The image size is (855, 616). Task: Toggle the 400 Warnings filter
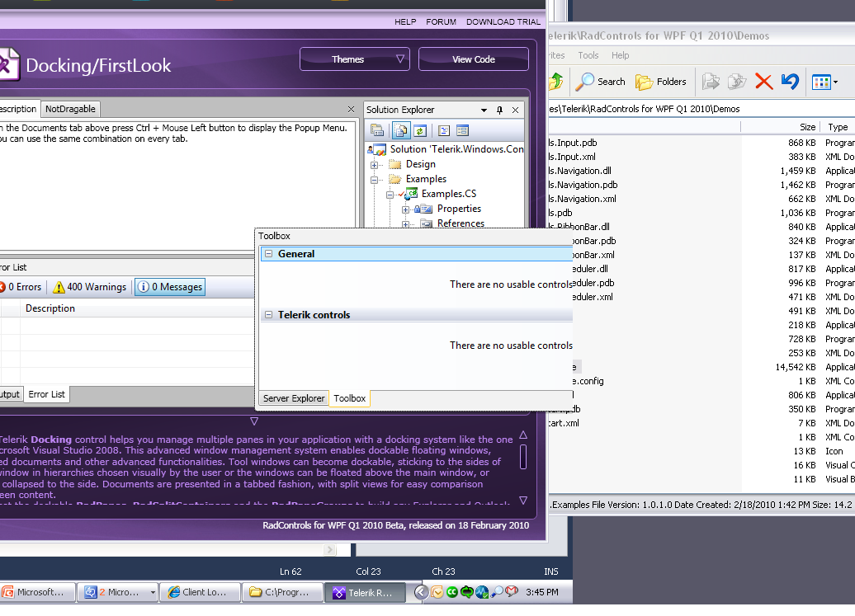90,287
